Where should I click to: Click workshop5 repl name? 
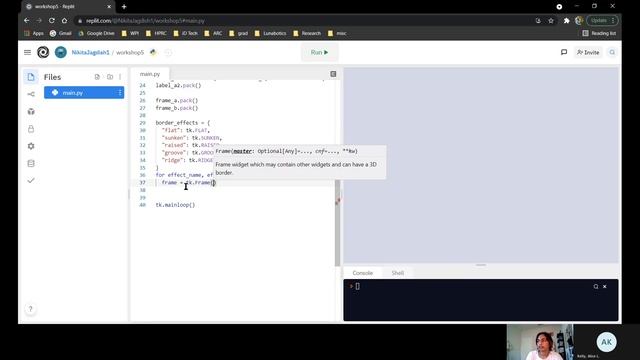[130, 52]
